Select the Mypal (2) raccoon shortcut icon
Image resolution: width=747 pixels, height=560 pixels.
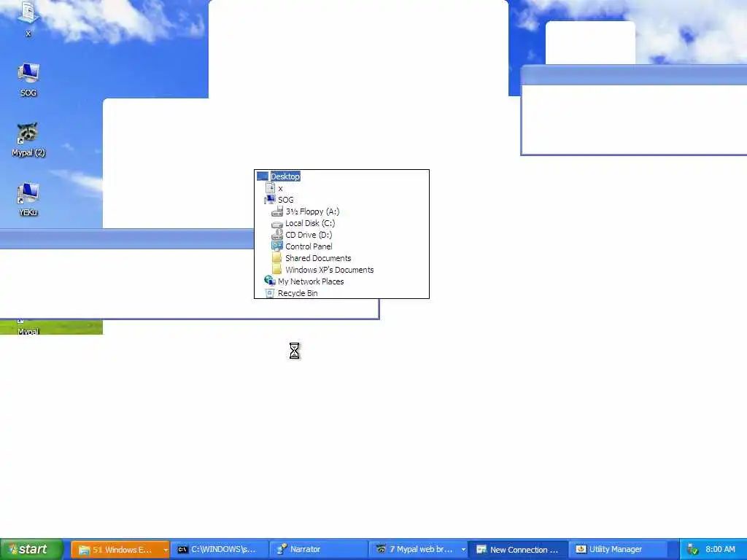[x=28, y=139]
